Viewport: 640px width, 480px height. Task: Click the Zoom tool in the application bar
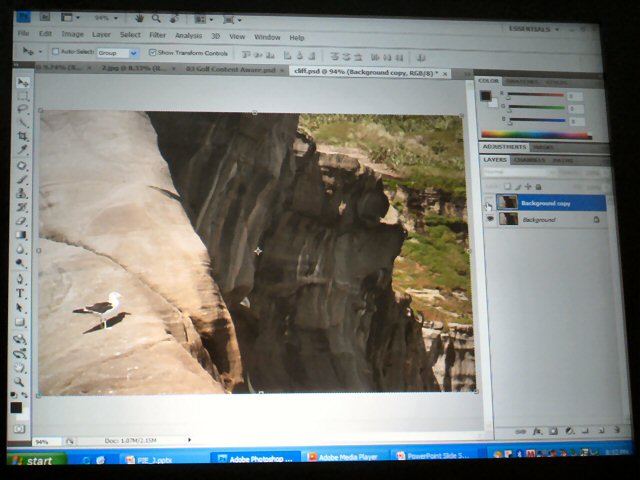click(x=156, y=18)
